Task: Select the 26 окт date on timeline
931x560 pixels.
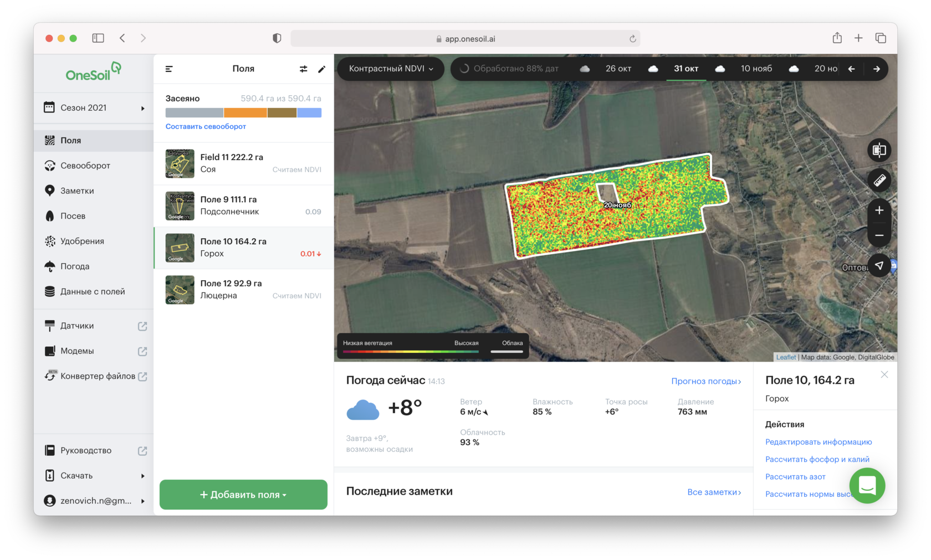Action: pos(618,69)
